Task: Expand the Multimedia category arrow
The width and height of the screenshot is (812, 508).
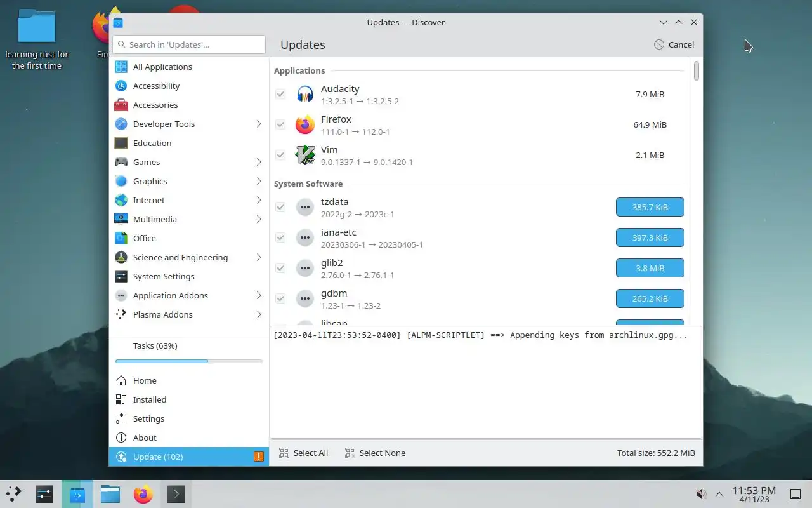Action: (x=259, y=219)
